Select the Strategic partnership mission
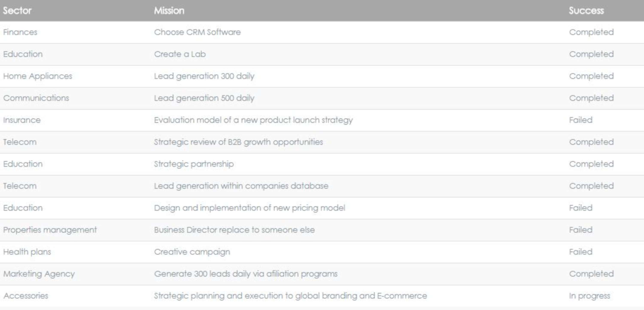This screenshot has width=644, height=310. [x=194, y=164]
